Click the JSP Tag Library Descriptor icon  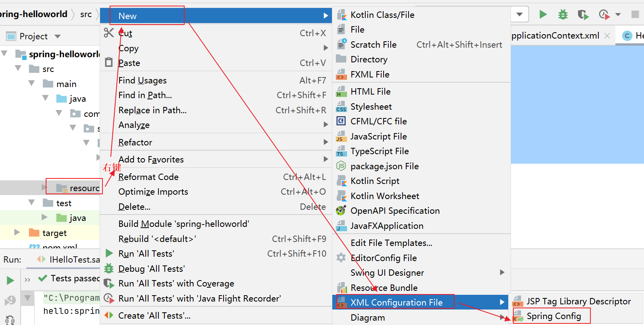(517, 302)
